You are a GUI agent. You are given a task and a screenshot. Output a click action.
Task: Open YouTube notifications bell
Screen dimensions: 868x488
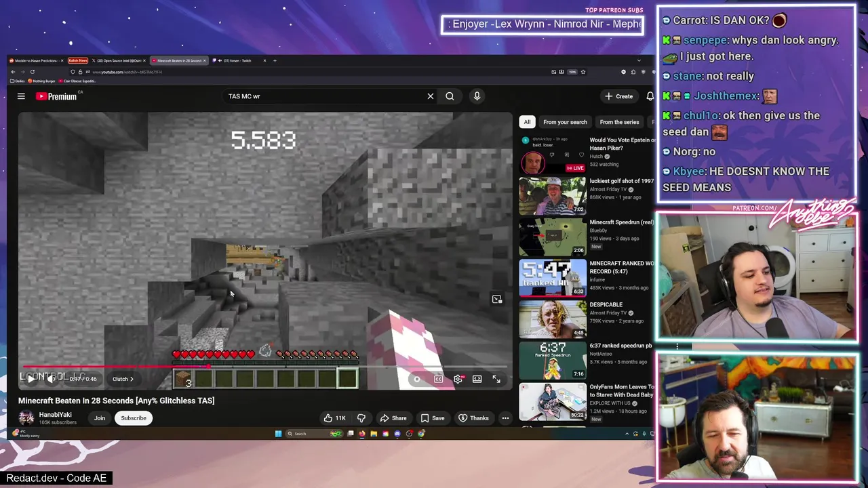pyautogui.click(x=650, y=96)
